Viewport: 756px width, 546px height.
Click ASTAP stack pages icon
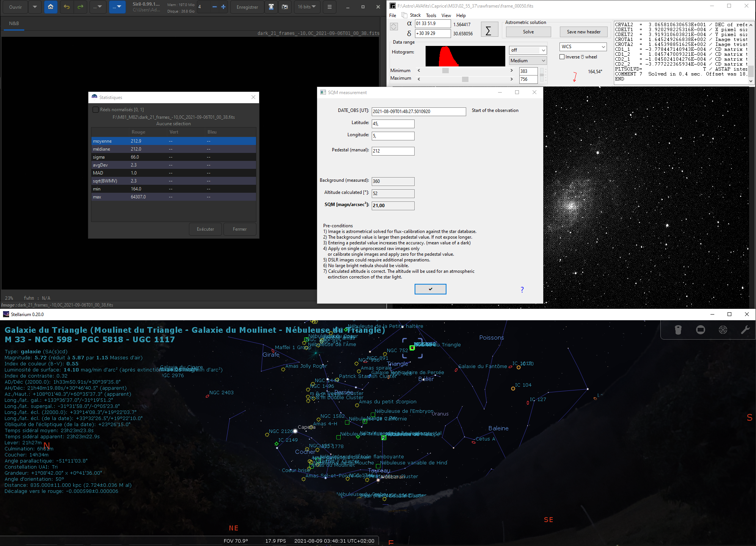tap(404, 15)
